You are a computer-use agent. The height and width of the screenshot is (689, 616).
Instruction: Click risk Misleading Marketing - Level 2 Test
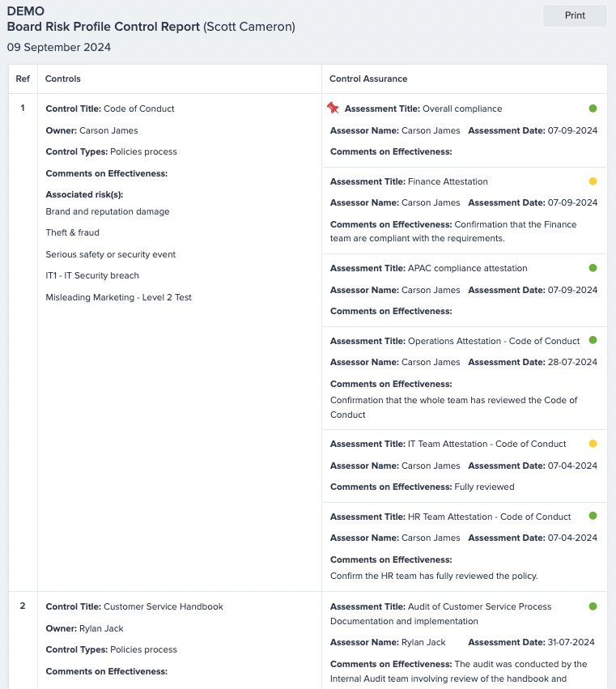point(119,297)
